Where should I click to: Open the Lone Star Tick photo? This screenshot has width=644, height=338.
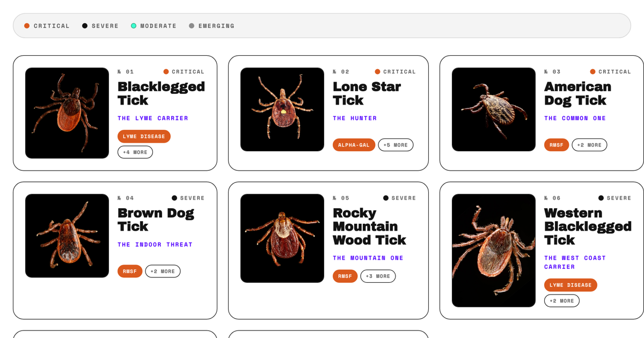pos(282,109)
